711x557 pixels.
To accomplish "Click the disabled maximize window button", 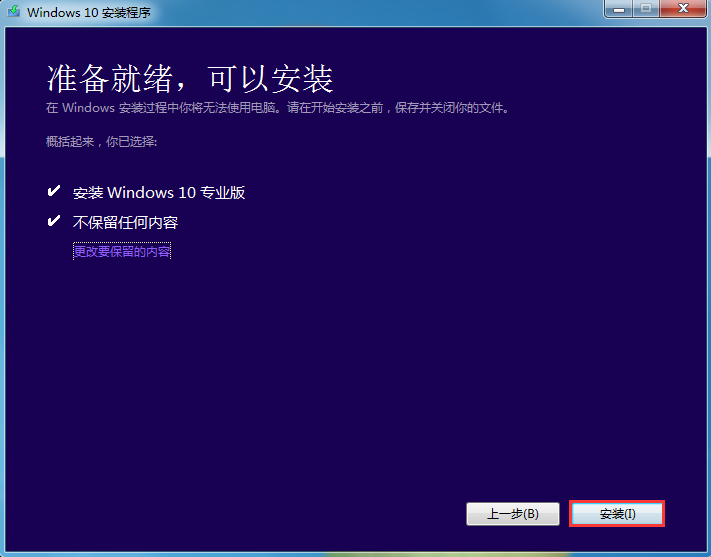I will pos(646,9).
